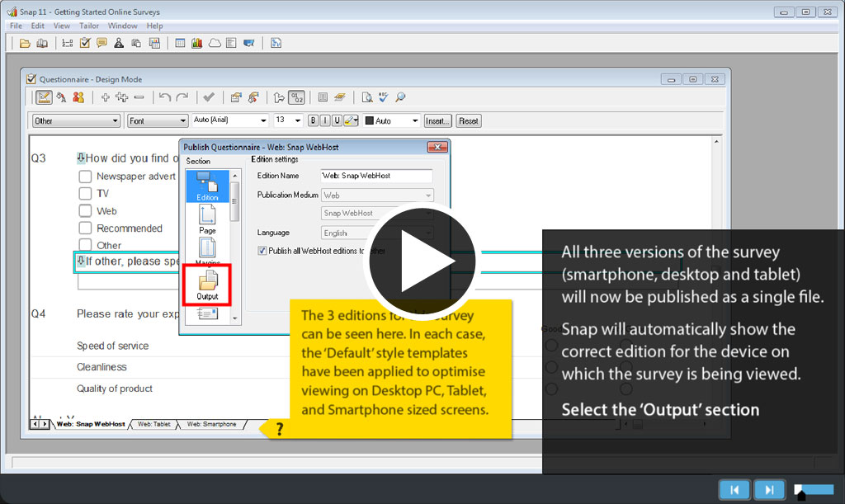Click the magnifying glass search icon
Viewport: 845px width, 504px height.
(400, 97)
